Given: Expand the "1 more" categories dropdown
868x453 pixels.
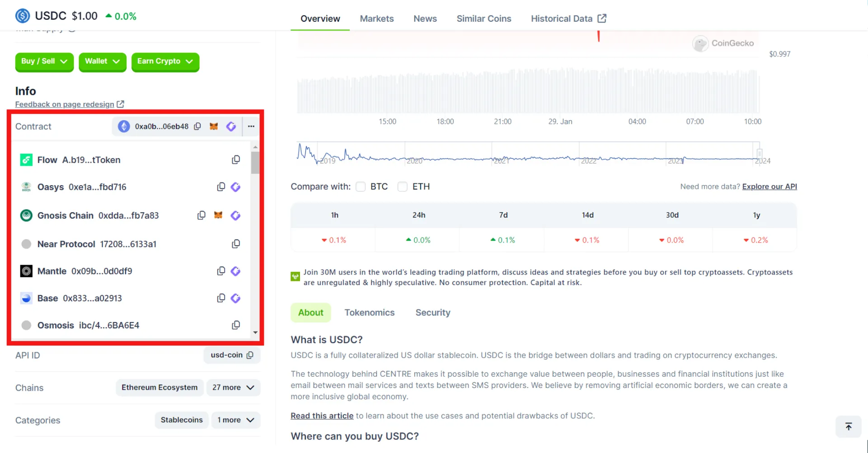Looking at the screenshot, I should 235,420.
